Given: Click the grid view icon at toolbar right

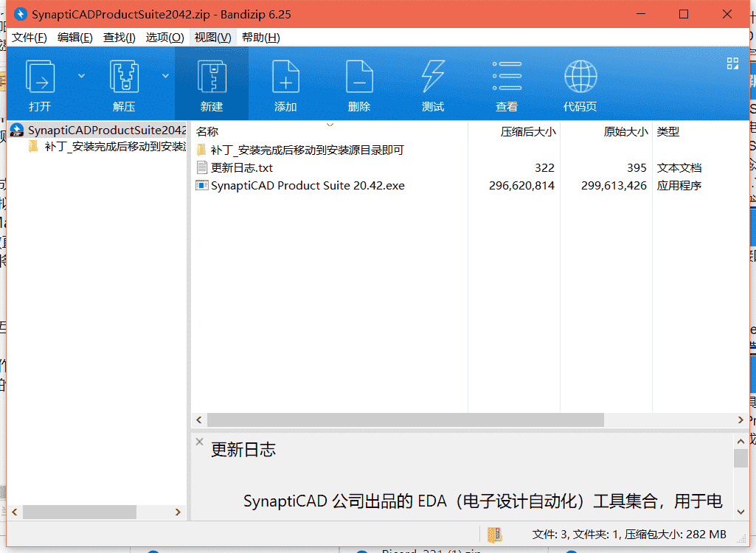Looking at the screenshot, I should (x=732, y=63).
